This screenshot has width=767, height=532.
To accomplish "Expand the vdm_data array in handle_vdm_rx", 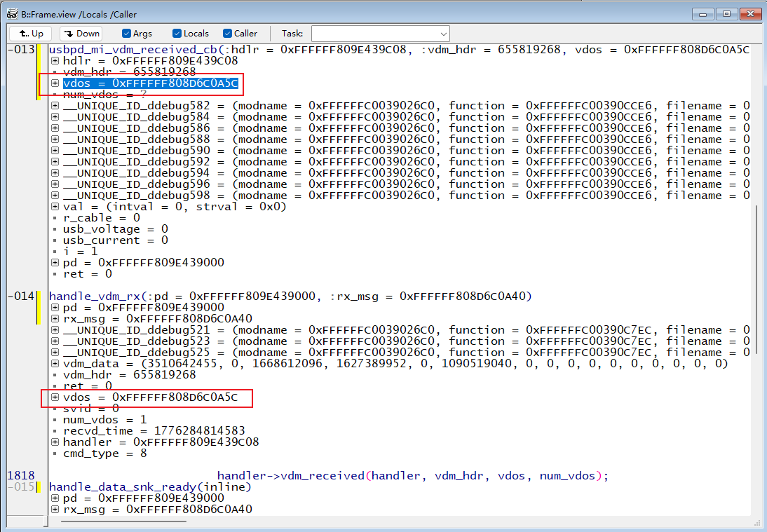I will point(55,364).
